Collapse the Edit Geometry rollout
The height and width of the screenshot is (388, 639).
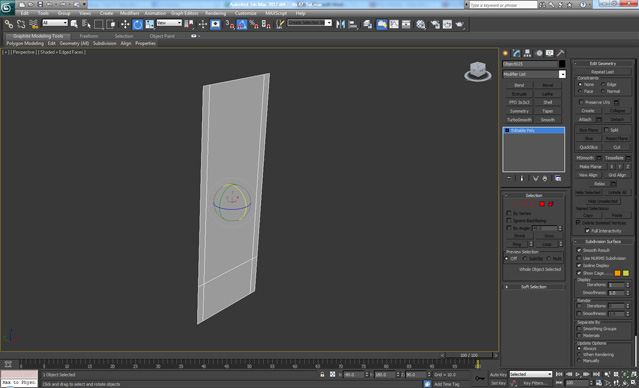(603, 64)
